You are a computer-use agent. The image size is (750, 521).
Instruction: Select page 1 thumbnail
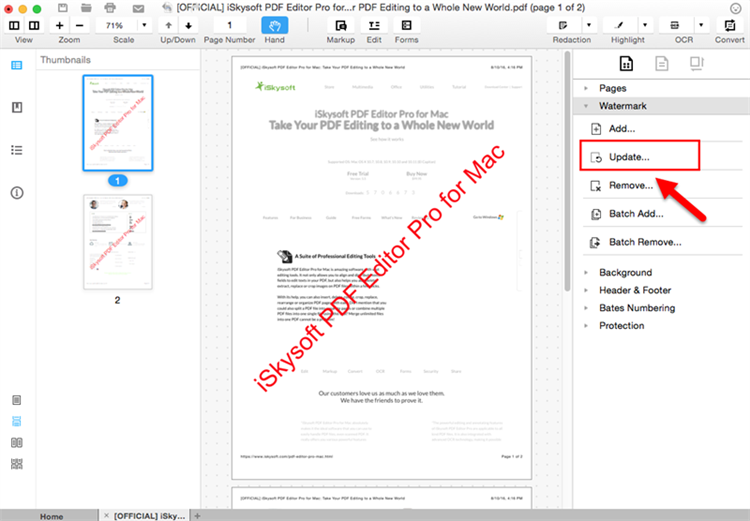[118, 123]
